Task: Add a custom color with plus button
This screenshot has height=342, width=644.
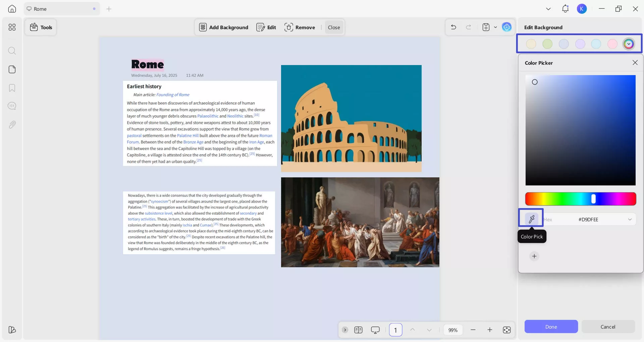Action: point(534,256)
